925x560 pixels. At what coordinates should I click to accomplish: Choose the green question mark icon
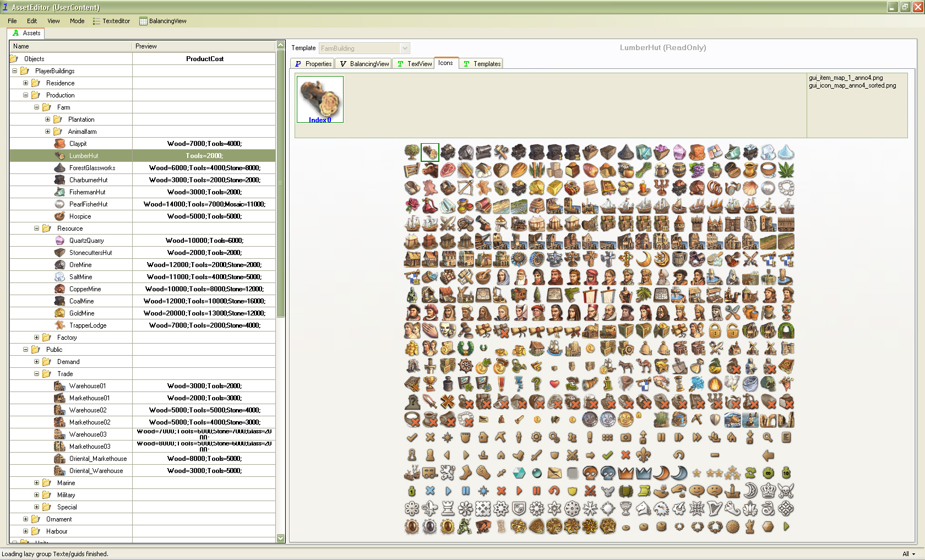coord(536,384)
